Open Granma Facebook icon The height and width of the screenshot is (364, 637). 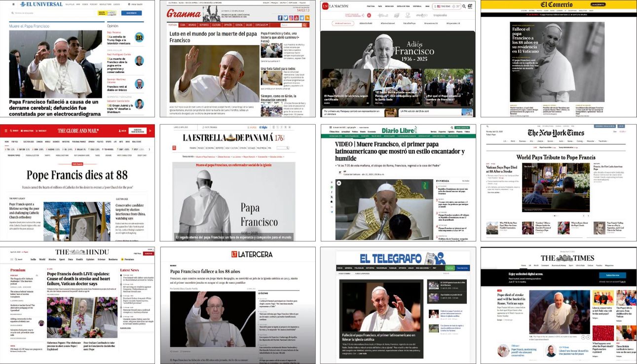point(281,18)
